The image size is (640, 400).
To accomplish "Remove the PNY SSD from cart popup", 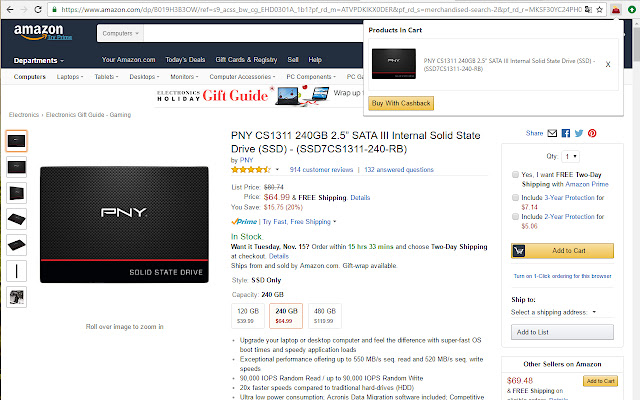I will coord(608,64).
